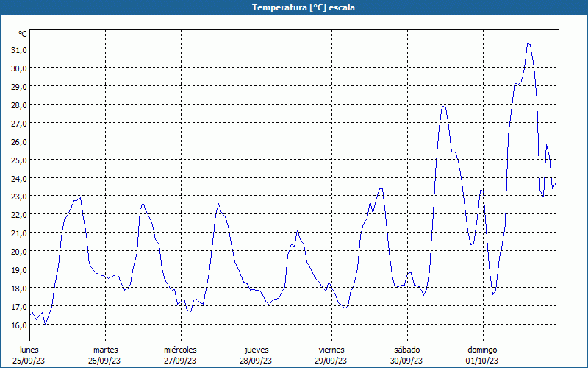
Task: Click the 28,0 y-axis label
Action: 19,105
